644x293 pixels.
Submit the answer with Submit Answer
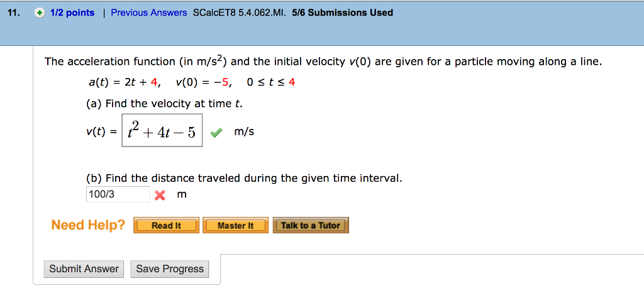pos(84,269)
